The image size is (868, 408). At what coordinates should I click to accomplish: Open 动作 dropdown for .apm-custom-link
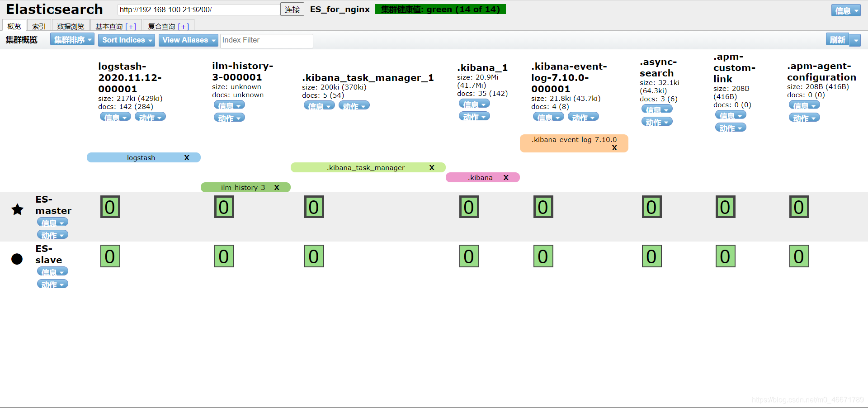click(x=731, y=128)
